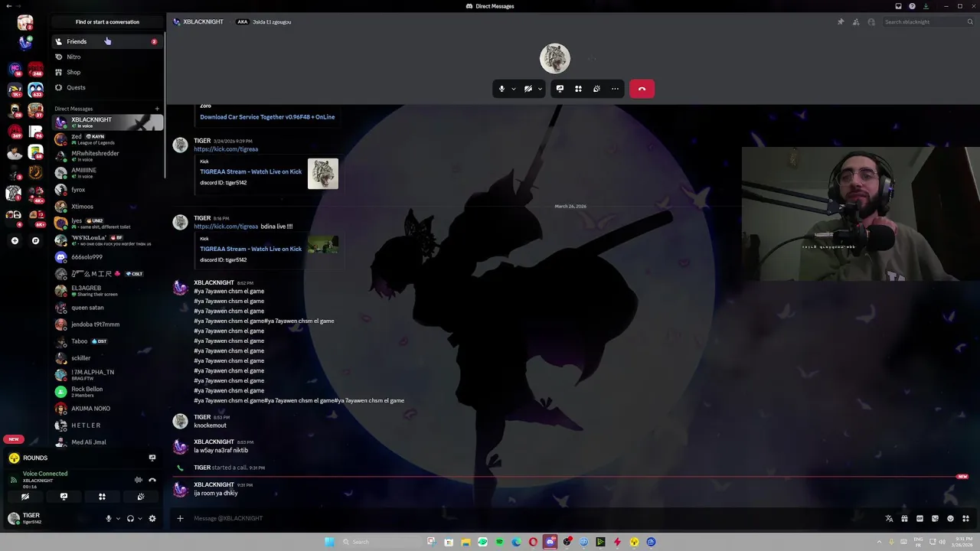
Task: Open soundboard button in the voice panel
Action: pyautogui.click(x=141, y=497)
